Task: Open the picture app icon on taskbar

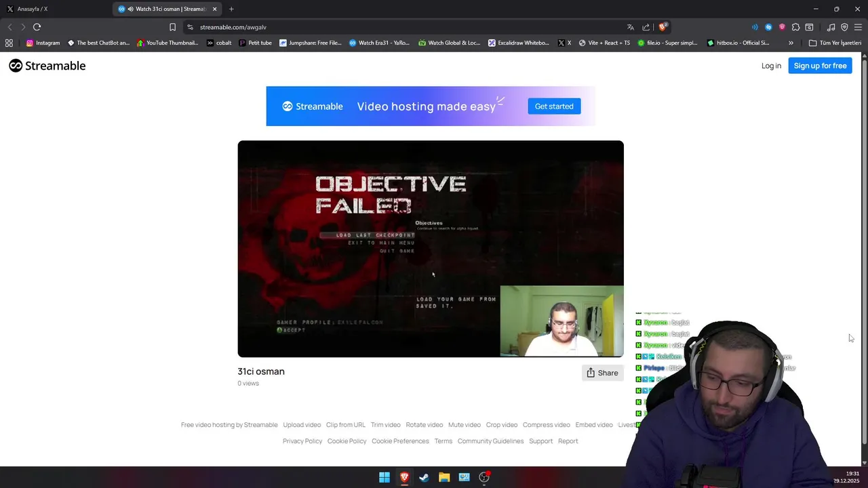Action: 464,477
